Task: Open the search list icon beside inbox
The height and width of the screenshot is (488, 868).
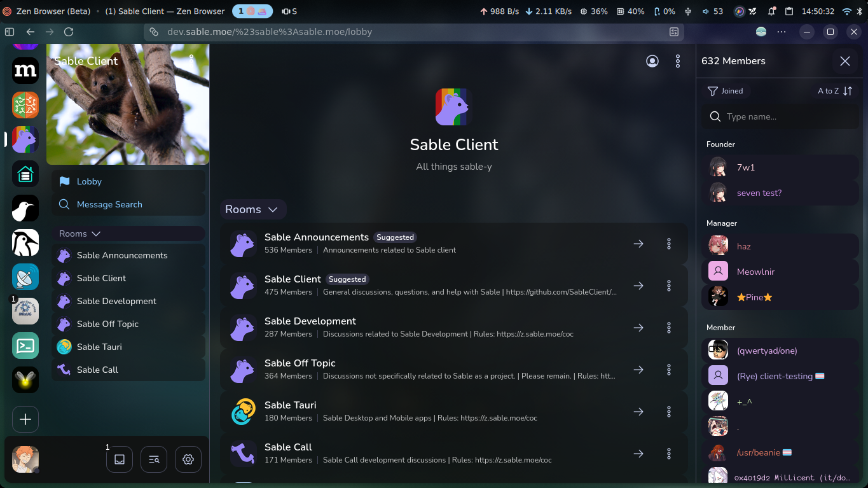Action: click(x=154, y=459)
